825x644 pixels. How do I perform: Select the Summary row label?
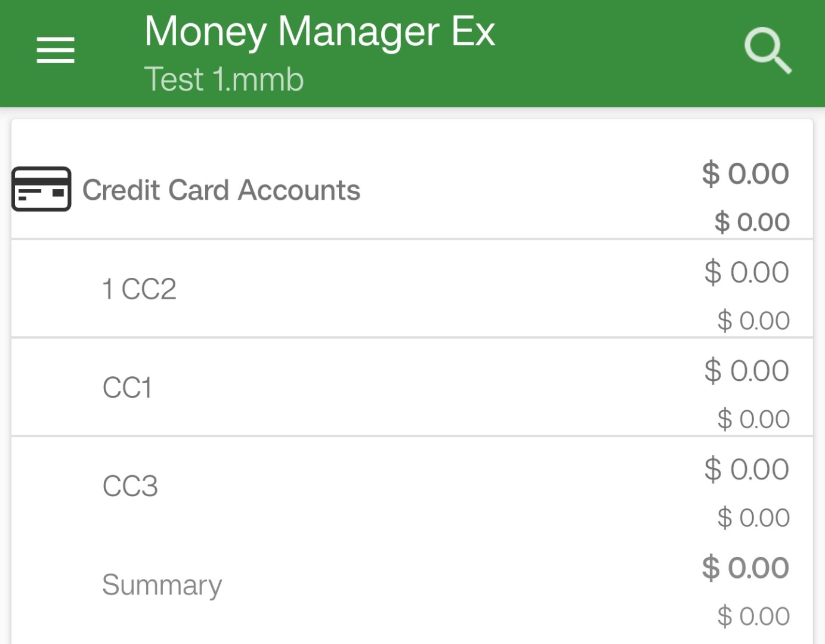tap(162, 584)
